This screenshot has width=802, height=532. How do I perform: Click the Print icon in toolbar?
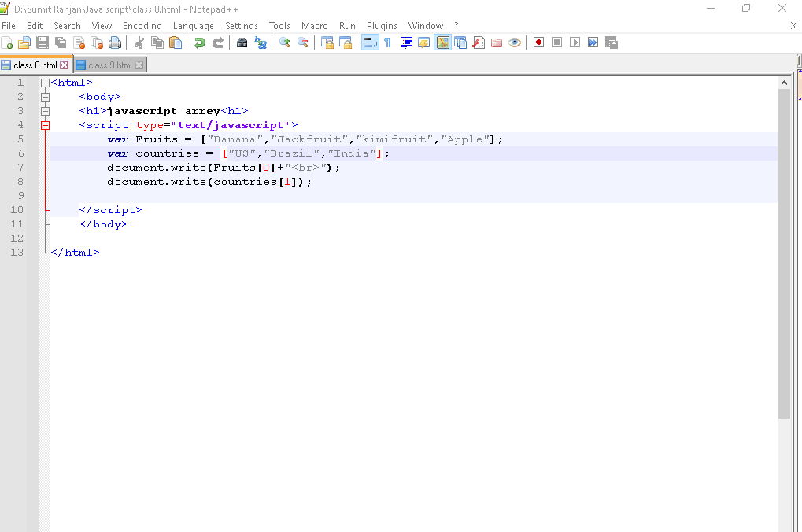coord(116,42)
